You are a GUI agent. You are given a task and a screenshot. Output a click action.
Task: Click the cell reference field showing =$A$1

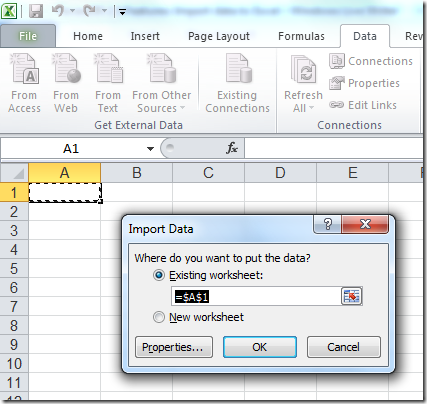(x=256, y=296)
